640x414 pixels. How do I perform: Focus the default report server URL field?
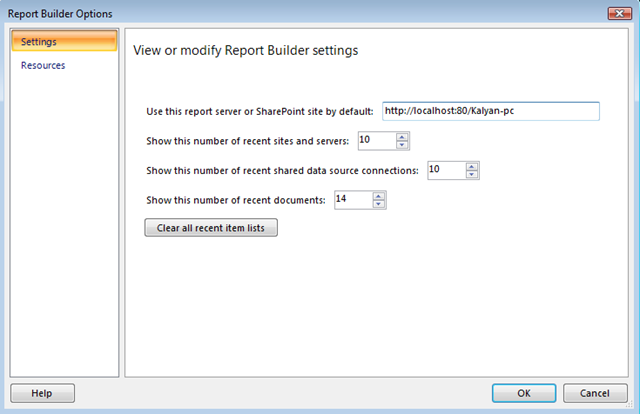[x=491, y=111]
